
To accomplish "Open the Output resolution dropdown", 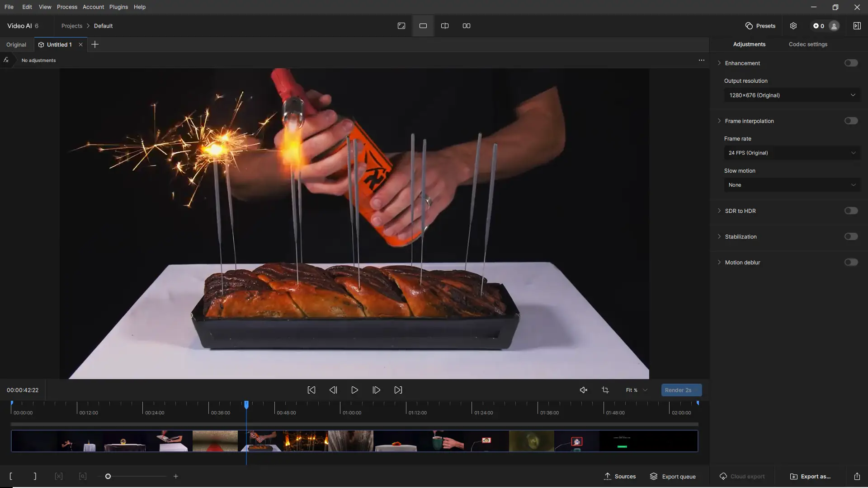I will pyautogui.click(x=792, y=95).
